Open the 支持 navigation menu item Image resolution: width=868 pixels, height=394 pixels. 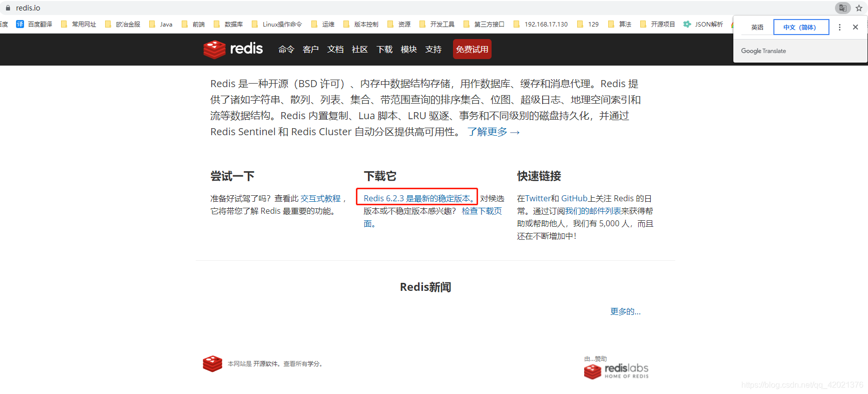433,49
